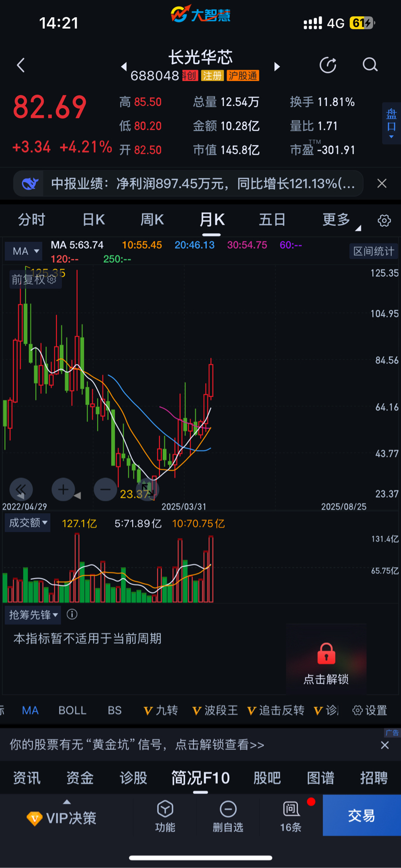The width and height of the screenshot is (401, 868).
Task: Tap the back arrow icon
Action: (x=21, y=65)
